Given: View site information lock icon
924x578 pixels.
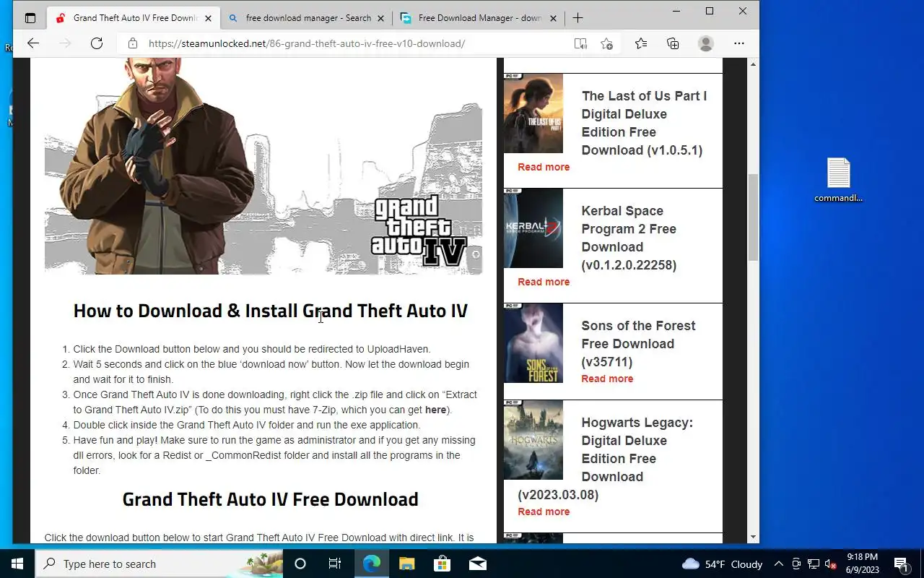Looking at the screenshot, I should tap(133, 43).
